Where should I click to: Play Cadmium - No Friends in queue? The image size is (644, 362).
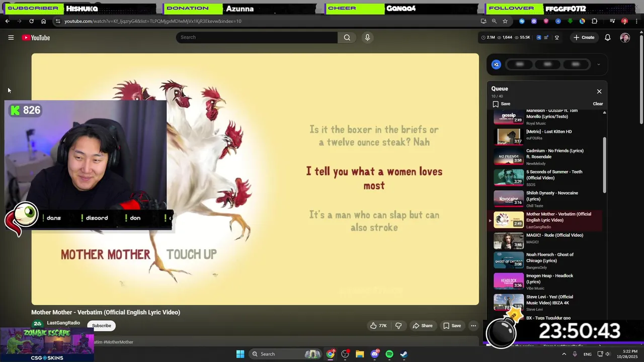click(x=547, y=157)
